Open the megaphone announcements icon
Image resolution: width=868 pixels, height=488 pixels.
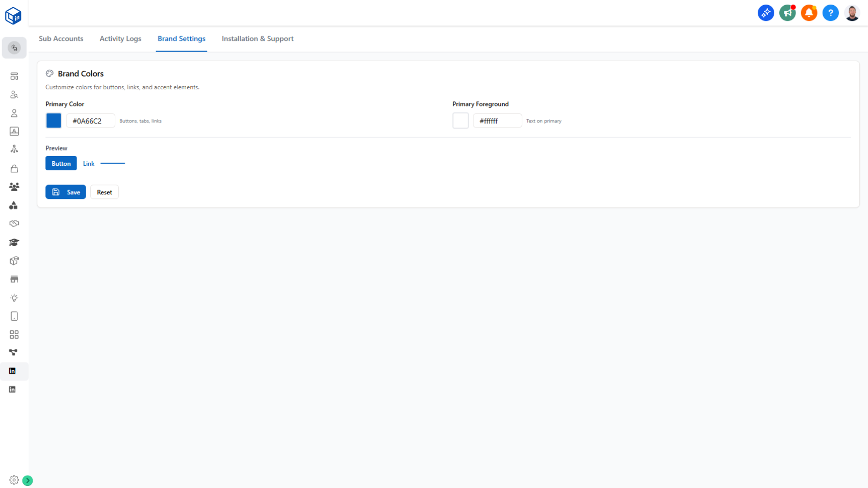(787, 13)
